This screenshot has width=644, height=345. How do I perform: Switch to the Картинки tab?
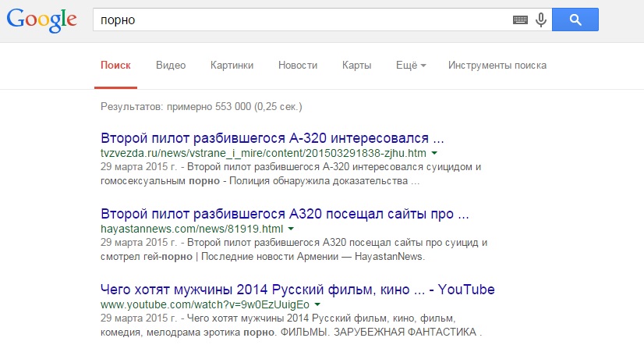(x=232, y=66)
